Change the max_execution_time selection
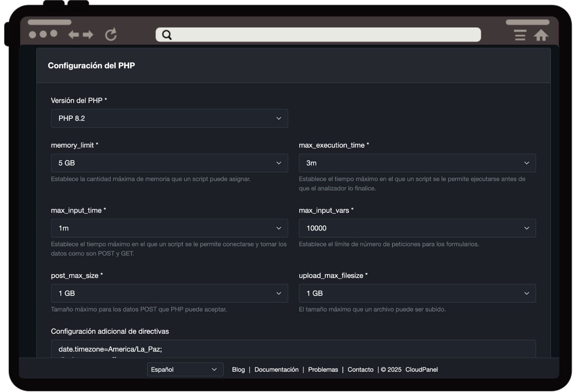581x392 pixels. coord(417,163)
